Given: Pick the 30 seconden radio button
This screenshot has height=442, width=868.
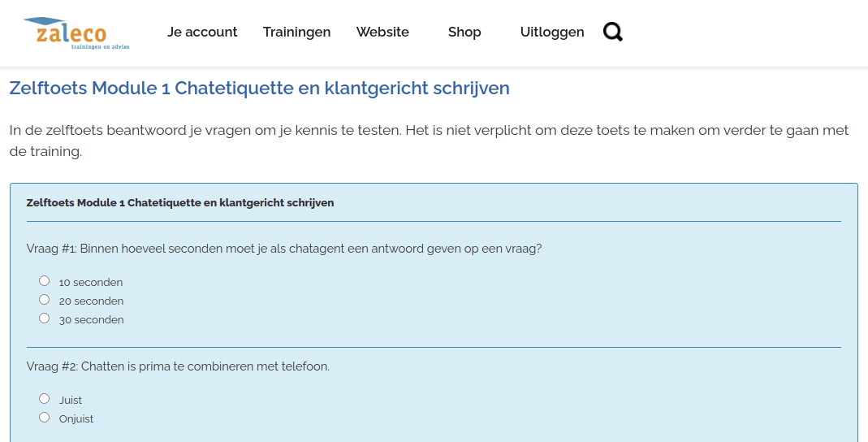Looking at the screenshot, I should (45, 318).
